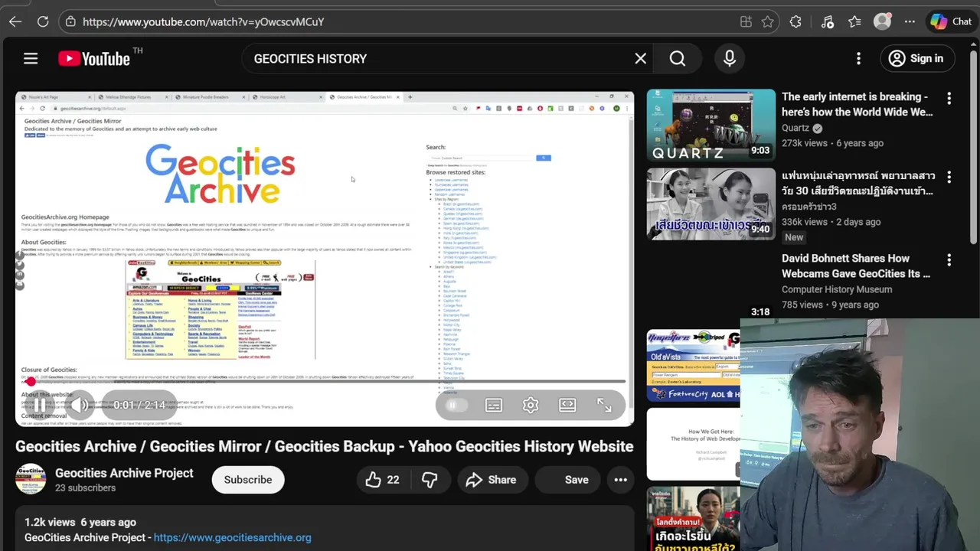Start voice search with microphone
Viewport: 980px width, 551px height.
(730, 58)
